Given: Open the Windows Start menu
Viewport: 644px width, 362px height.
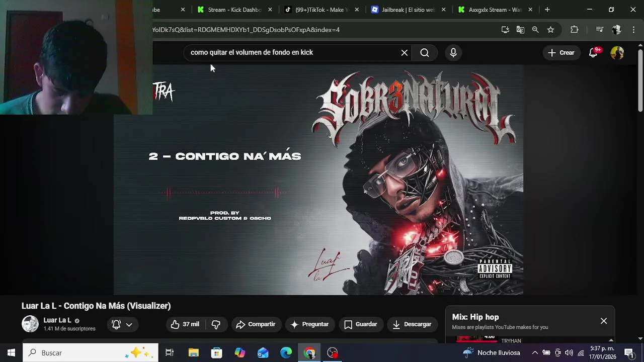Looking at the screenshot, I should click(x=11, y=352).
